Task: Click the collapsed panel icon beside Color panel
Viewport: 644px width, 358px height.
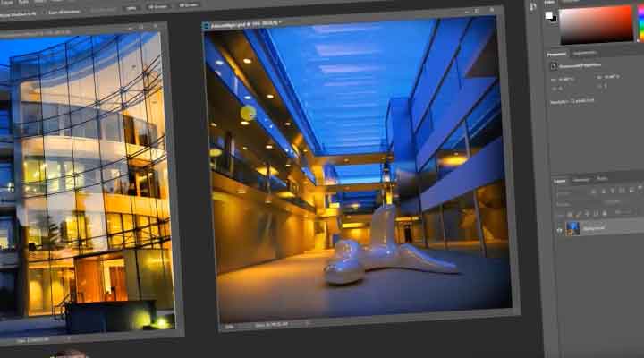Action: pos(533,6)
